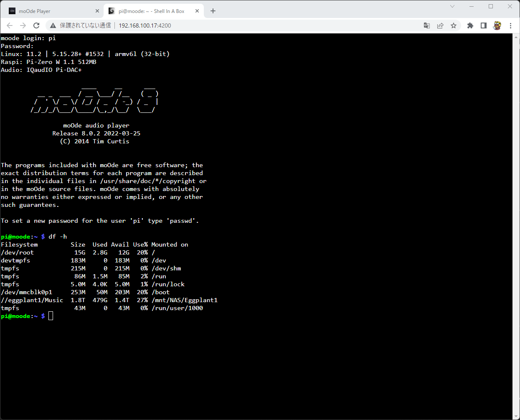Image resolution: width=520 pixels, height=420 pixels.
Task: Close the Chrome window
Action: click(510, 6)
